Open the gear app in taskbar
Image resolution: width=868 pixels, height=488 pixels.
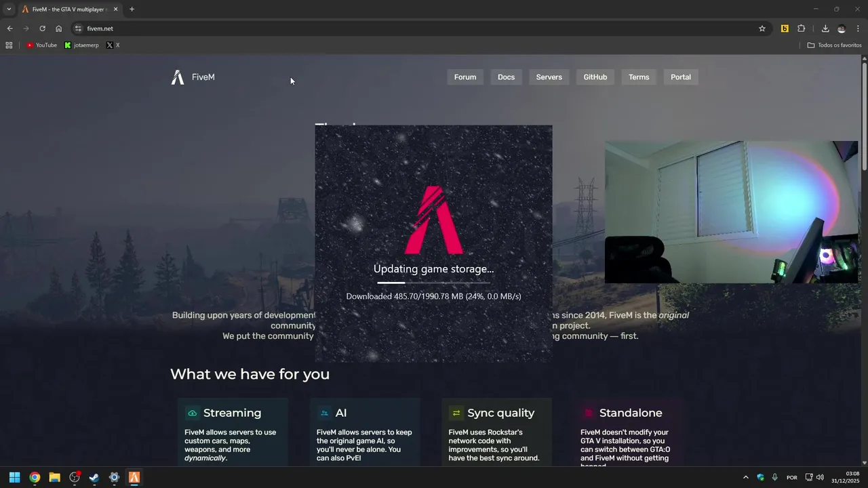coord(114,477)
